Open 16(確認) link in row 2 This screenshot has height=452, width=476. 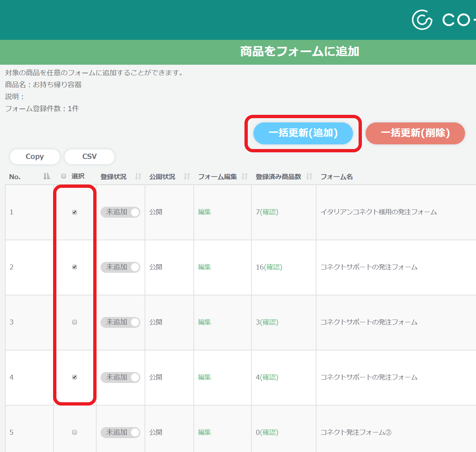click(269, 267)
